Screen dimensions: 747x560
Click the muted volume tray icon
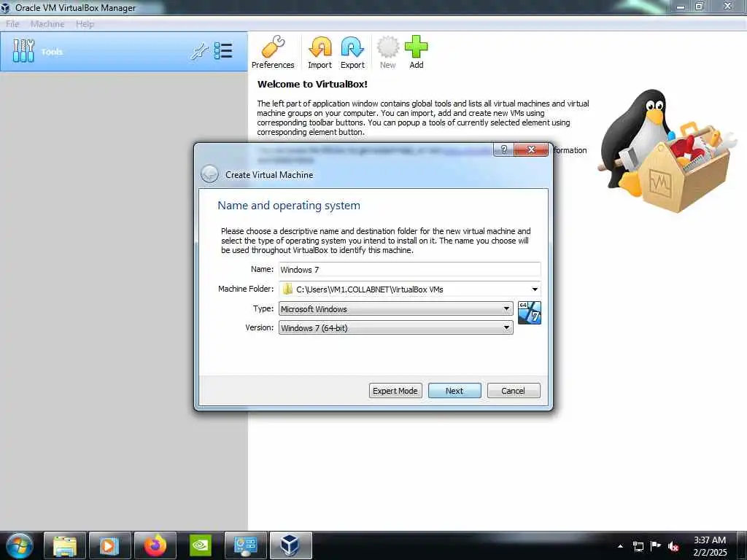[x=673, y=546]
